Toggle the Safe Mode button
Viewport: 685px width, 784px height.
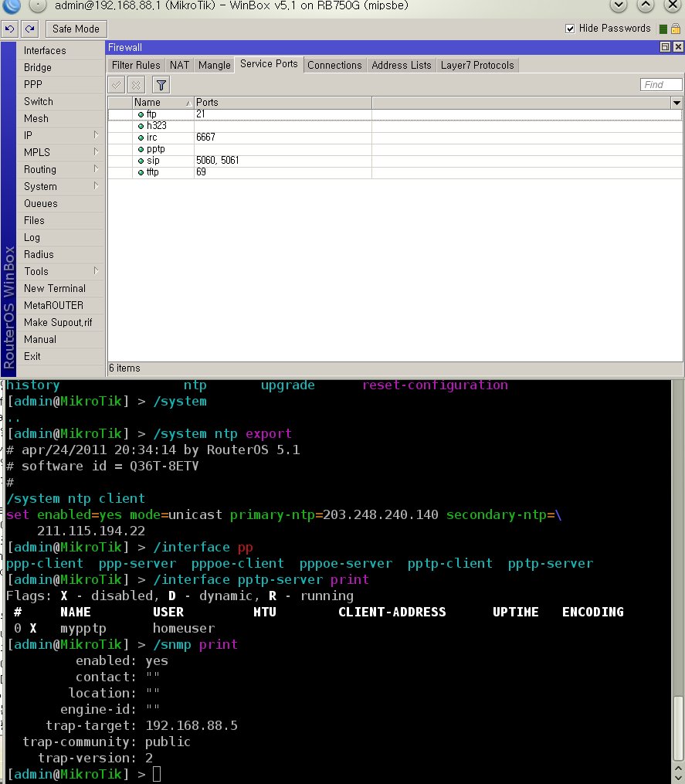tap(76, 29)
